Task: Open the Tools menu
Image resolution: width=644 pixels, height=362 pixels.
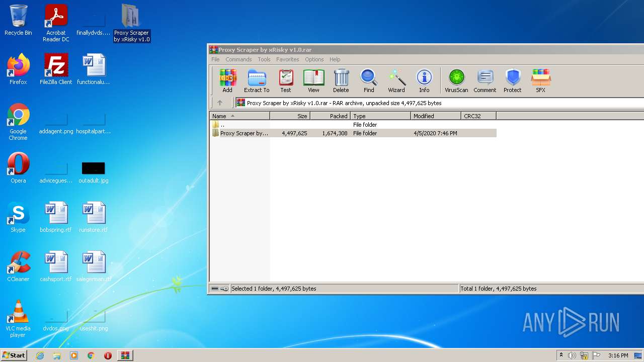Action: pyautogui.click(x=264, y=59)
